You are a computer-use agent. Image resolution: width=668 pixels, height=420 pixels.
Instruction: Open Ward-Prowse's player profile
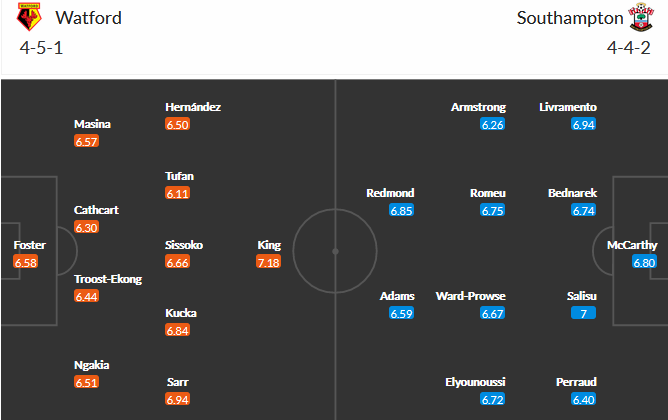coord(471,296)
